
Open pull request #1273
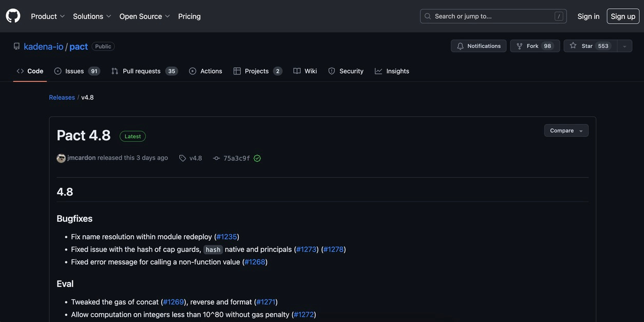pyautogui.click(x=307, y=250)
